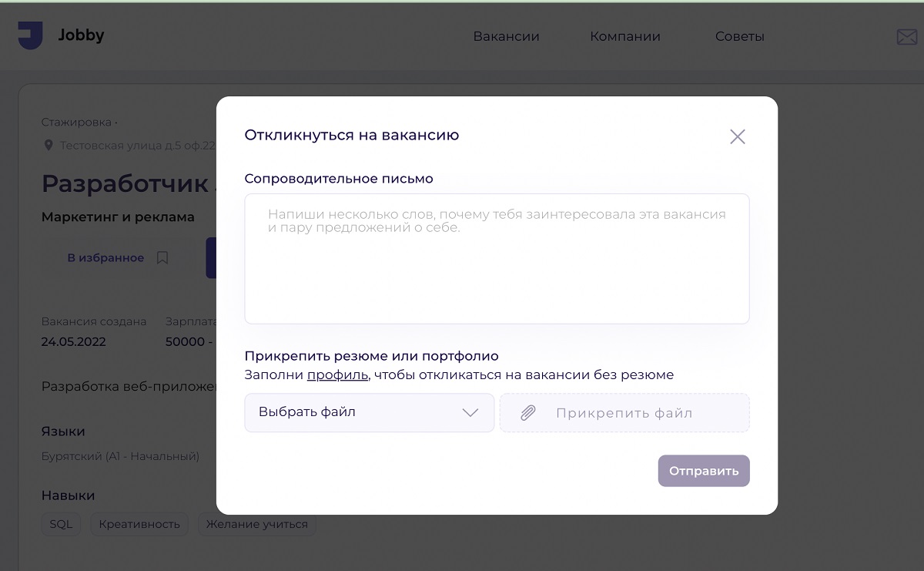This screenshot has height=571, width=924.
Task: Open the Вакансии menu item
Action: click(507, 35)
